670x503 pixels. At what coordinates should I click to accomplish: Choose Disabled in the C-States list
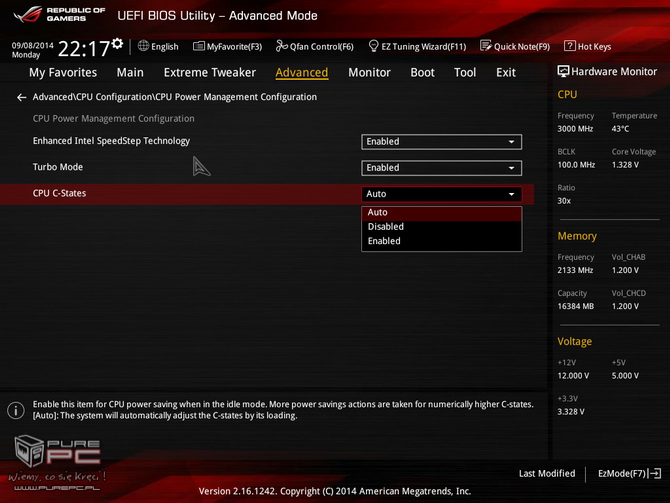coord(441,227)
